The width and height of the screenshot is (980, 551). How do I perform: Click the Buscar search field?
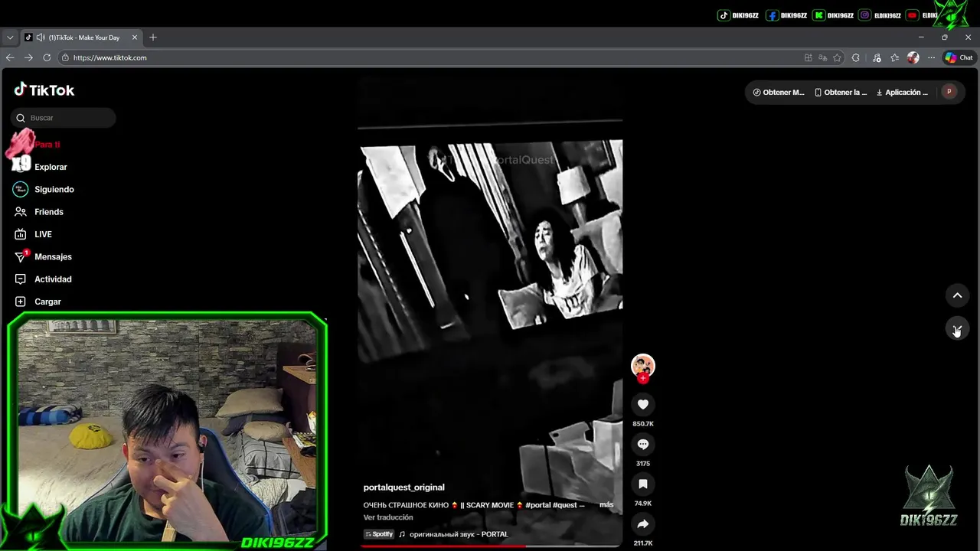64,118
